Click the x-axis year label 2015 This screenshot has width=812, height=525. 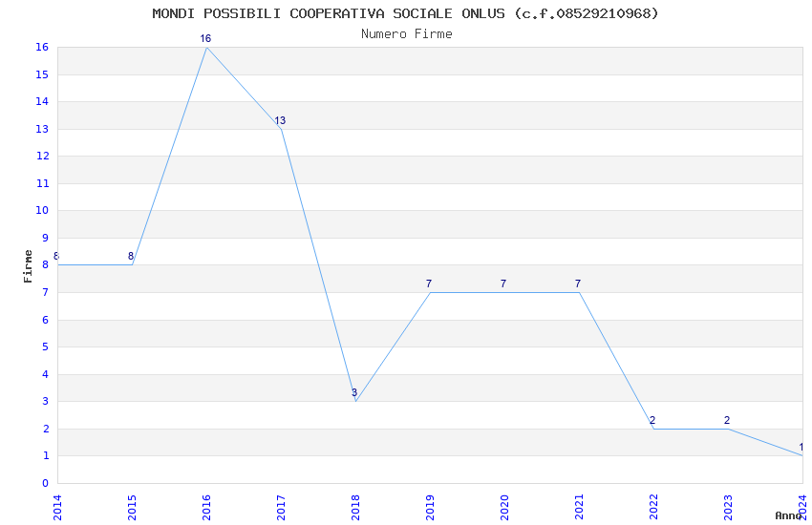point(132,508)
